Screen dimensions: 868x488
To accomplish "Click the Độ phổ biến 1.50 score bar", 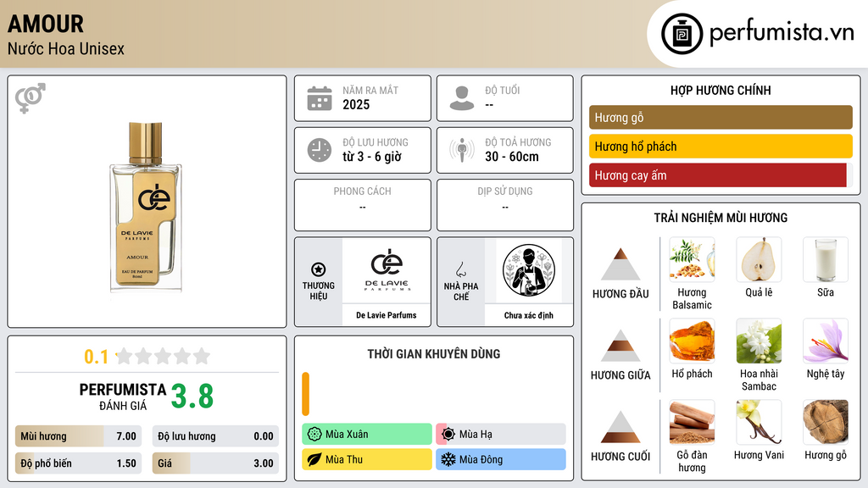I will click(79, 463).
